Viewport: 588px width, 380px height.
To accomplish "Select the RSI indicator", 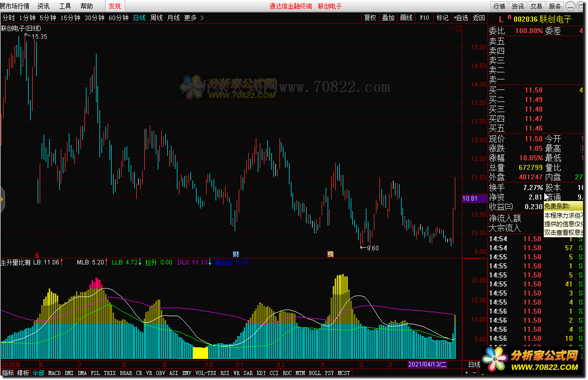I will coord(225,373).
